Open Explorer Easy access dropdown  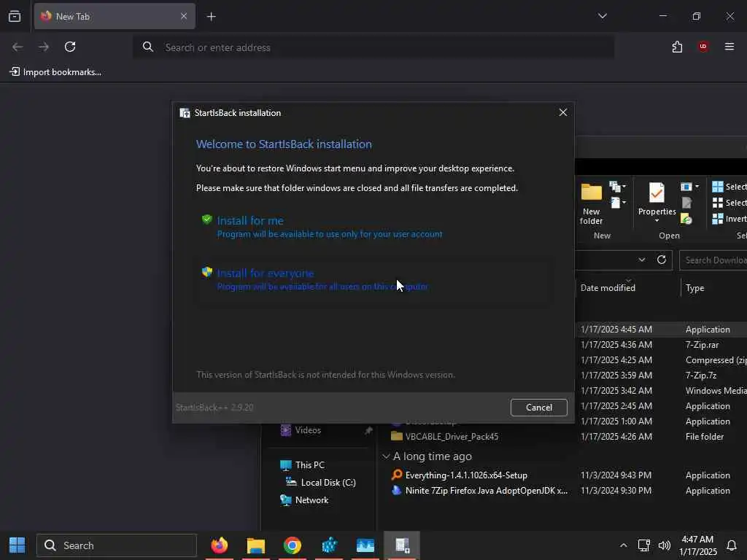[617, 203]
